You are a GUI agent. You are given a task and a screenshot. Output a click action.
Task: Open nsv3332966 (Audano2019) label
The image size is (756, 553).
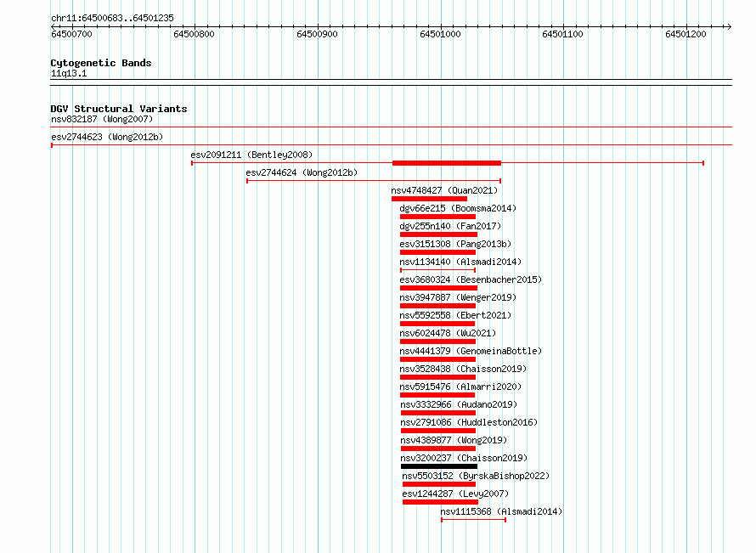click(x=459, y=404)
